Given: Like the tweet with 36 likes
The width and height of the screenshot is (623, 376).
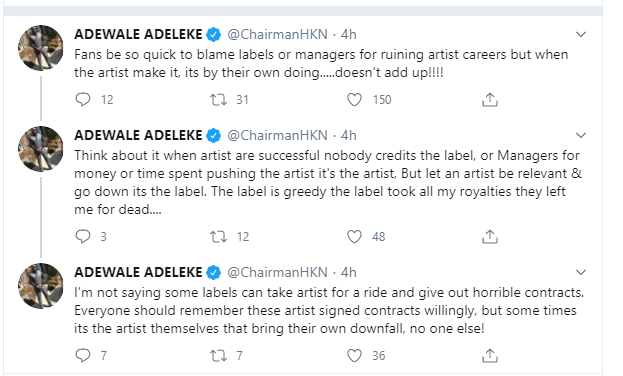Looking at the screenshot, I should 354,355.
